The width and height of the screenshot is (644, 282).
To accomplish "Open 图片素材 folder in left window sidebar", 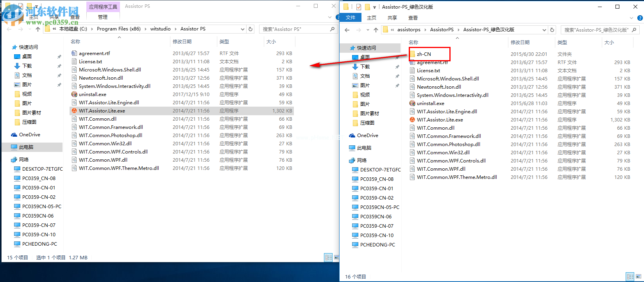I will pos(32,113).
